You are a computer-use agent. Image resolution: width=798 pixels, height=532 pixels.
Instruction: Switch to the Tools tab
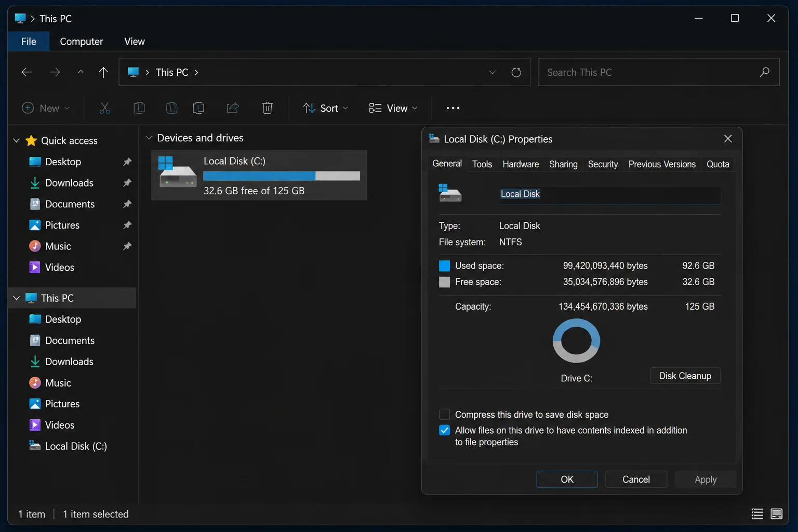coord(482,164)
